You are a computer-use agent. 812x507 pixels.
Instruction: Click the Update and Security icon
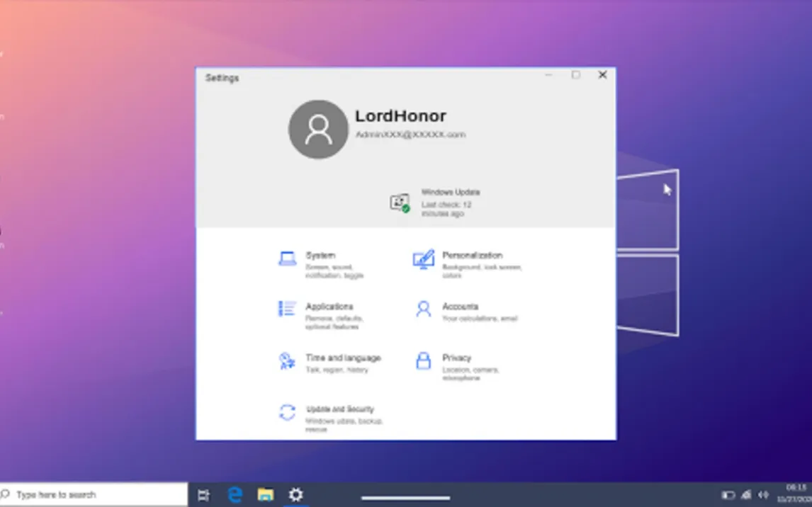tap(287, 413)
